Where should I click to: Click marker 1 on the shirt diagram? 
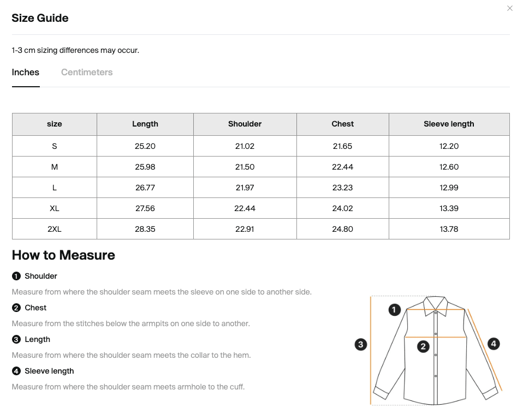coord(394,310)
